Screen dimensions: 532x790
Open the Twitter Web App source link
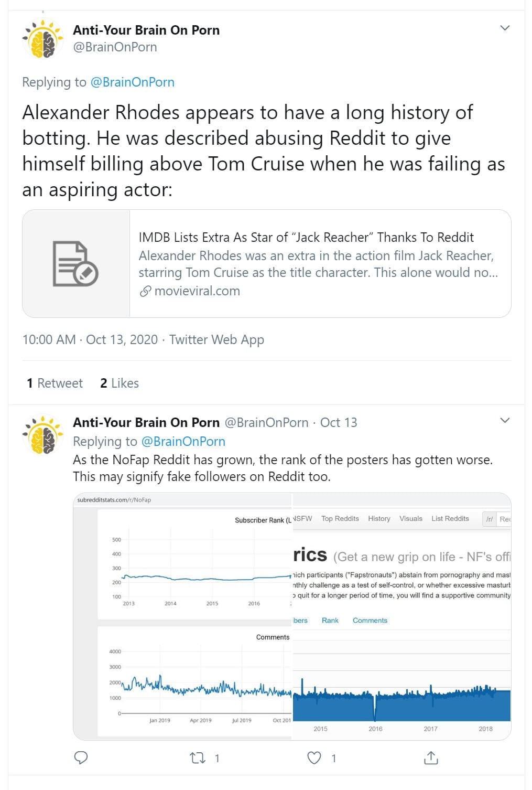216,340
